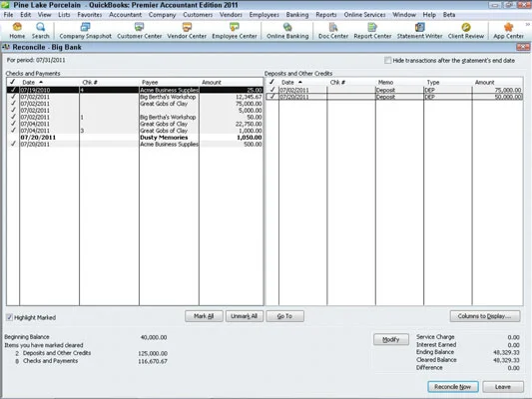Uncheck the Highlight Marked checkbox
The height and width of the screenshot is (399, 532).
[x=9, y=317]
